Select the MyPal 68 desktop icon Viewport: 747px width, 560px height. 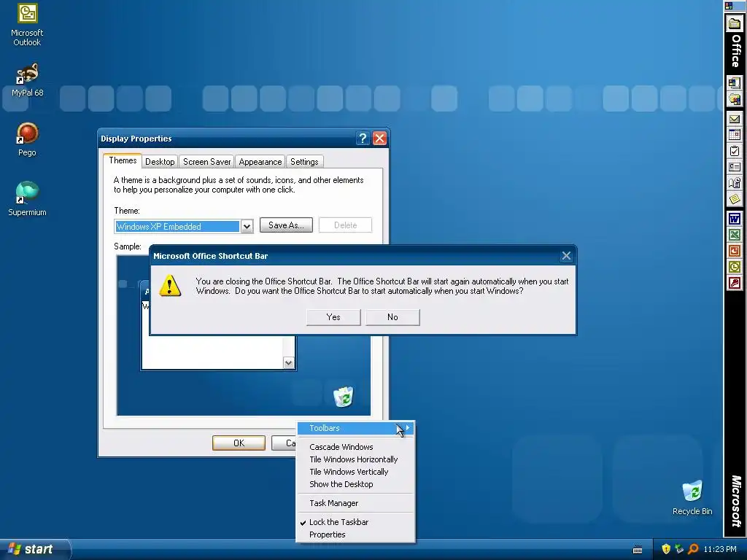tap(27, 80)
